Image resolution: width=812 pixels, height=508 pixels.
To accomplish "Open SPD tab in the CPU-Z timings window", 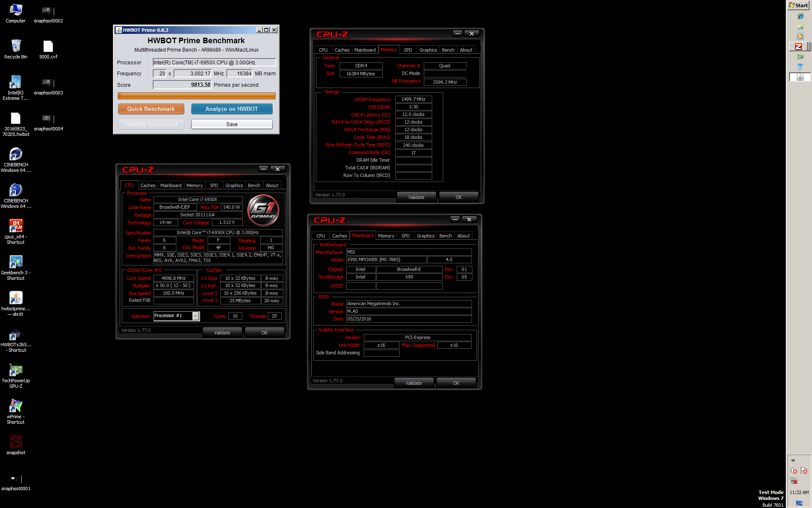I will point(408,50).
